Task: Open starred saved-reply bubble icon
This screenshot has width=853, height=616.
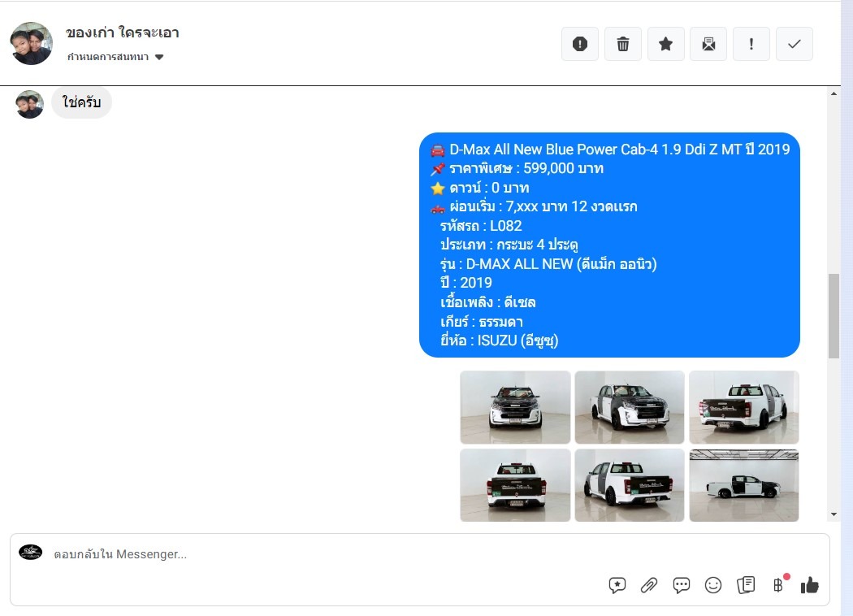Action: pos(617,586)
